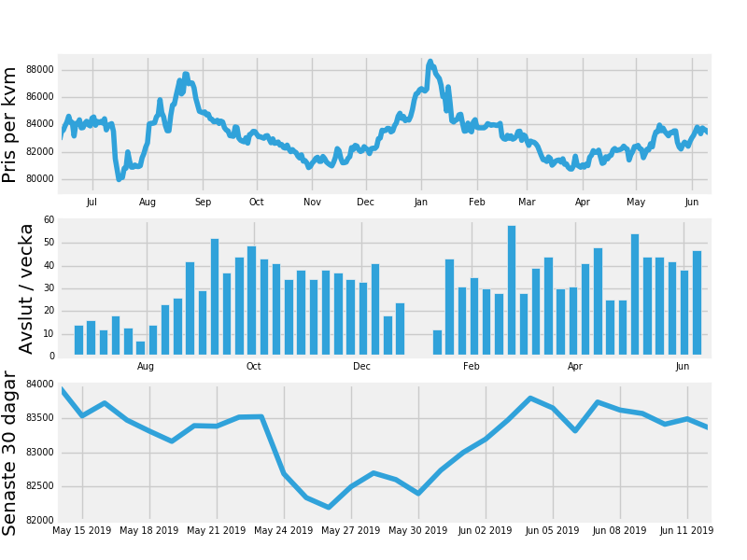Click the 'May 15 2019' date label

[x=82, y=530]
